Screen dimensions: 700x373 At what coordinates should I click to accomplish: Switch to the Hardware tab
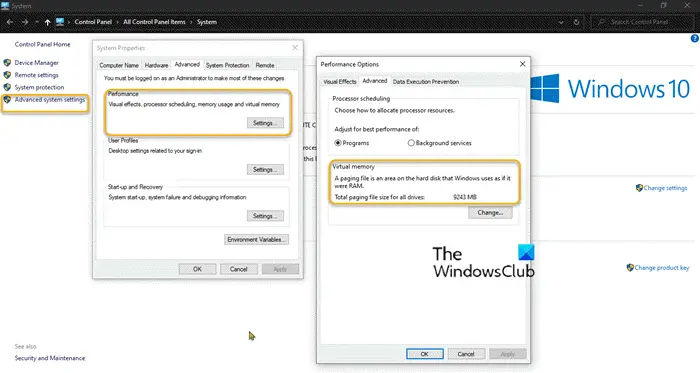[x=156, y=65]
